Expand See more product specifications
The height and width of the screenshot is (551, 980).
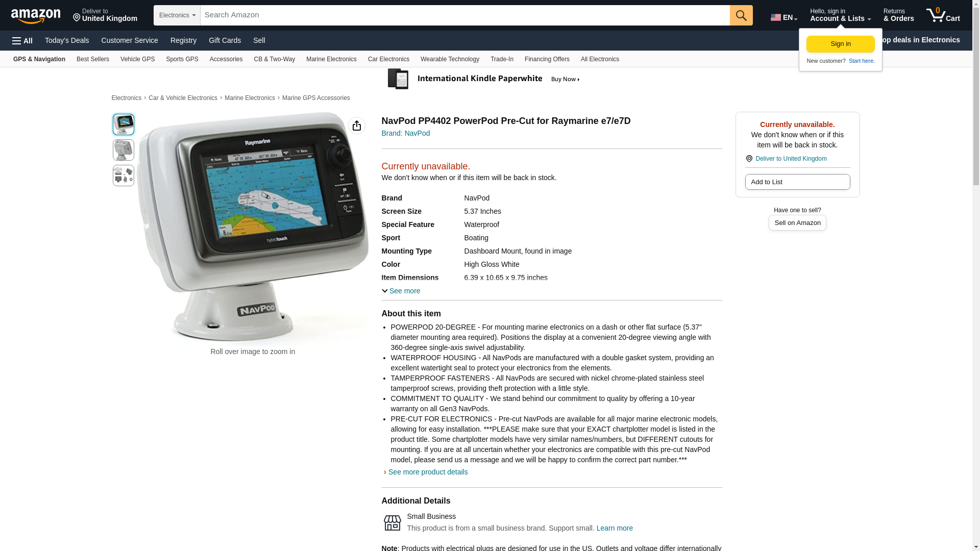tap(401, 291)
